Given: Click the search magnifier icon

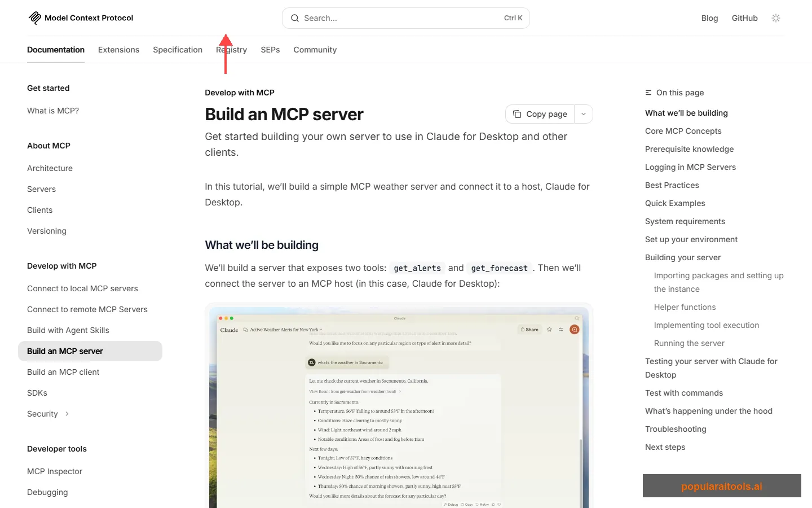Looking at the screenshot, I should point(294,17).
